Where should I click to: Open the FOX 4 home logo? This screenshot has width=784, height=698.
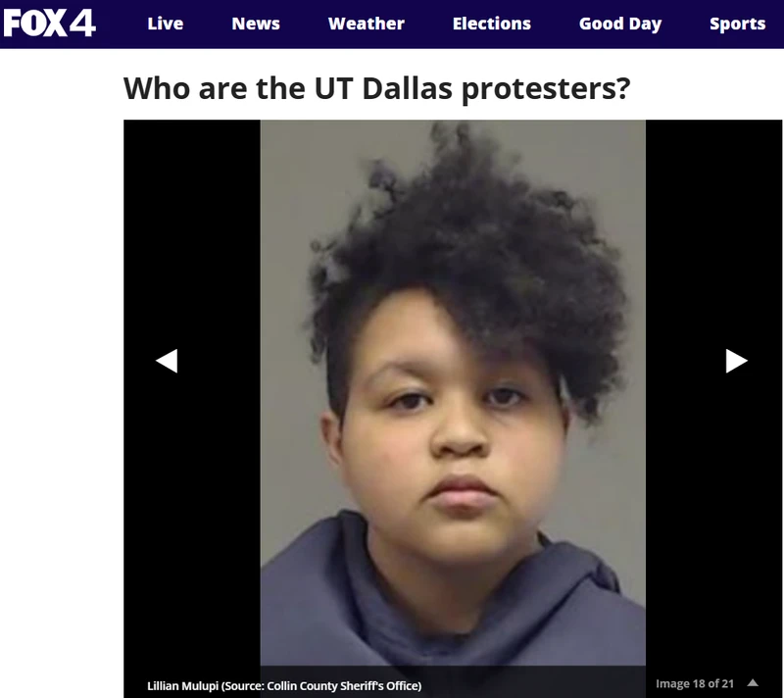[49, 24]
